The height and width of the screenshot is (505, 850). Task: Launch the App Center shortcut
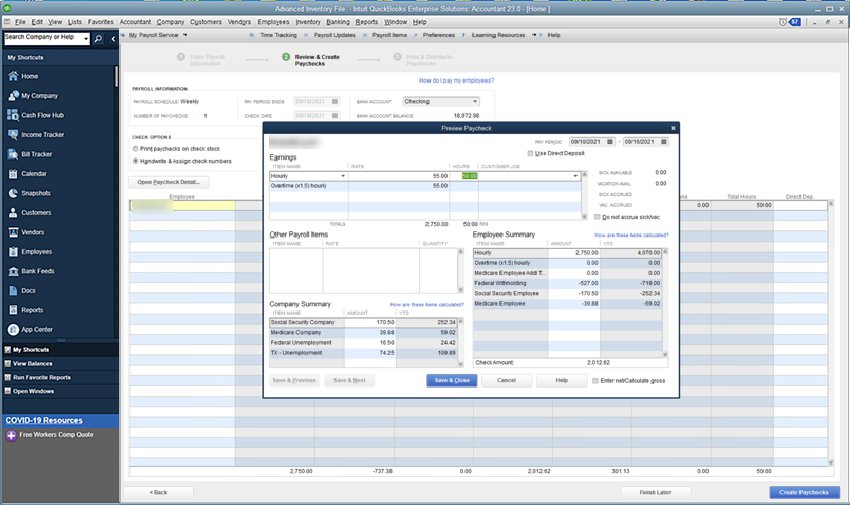[36, 329]
